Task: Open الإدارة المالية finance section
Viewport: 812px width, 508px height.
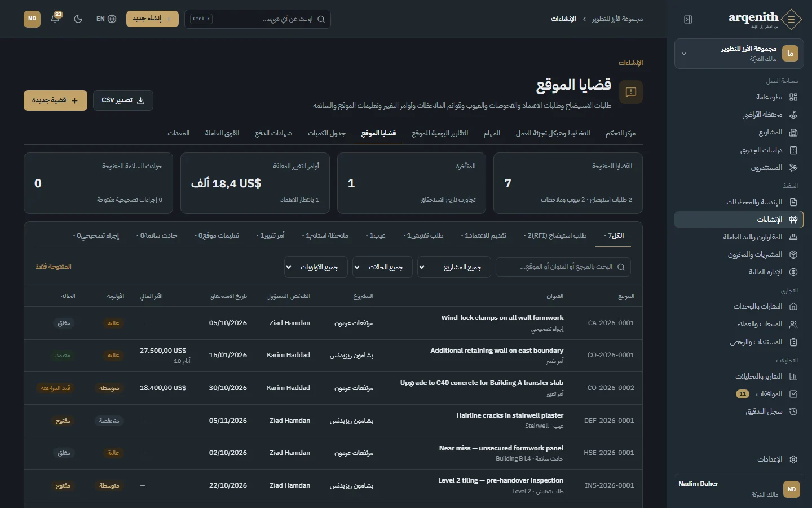Action: click(x=739, y=272)
